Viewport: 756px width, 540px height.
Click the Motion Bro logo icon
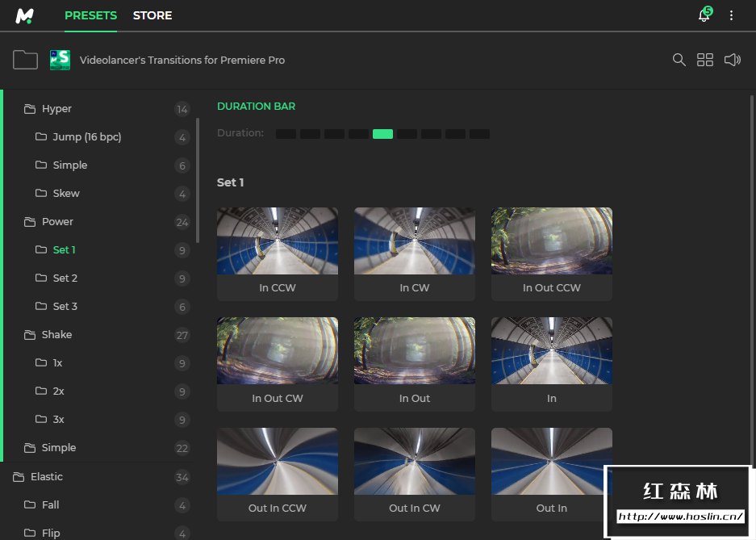(x=24, y=16)
